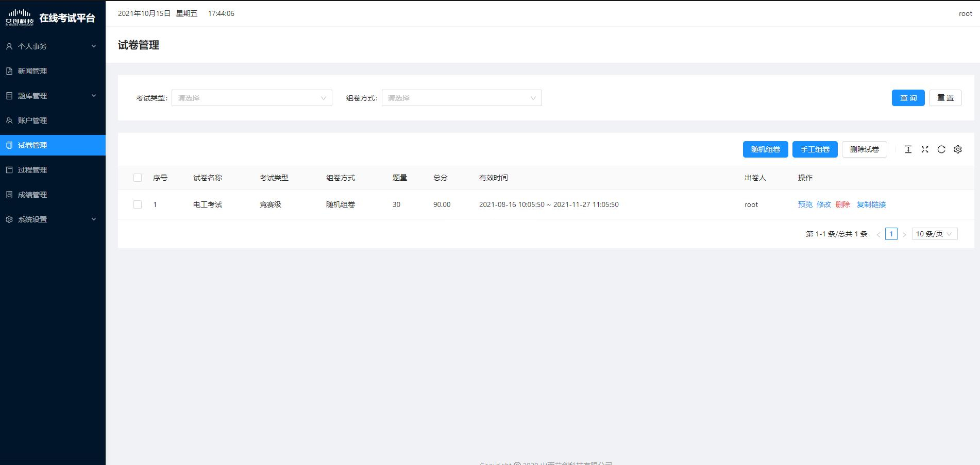The height and width of the screenshot is (465, 980).
Task: Click the 在线考试平台 title text
Action: [x=67, y=18]
